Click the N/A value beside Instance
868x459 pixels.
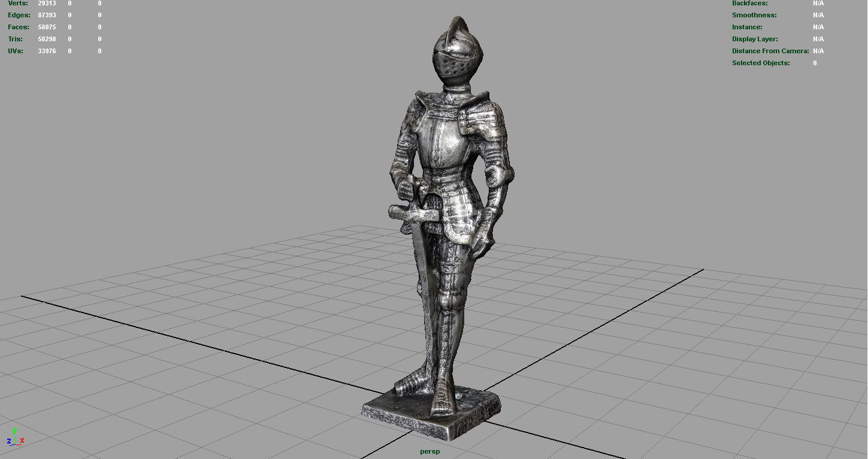point(818,27)
